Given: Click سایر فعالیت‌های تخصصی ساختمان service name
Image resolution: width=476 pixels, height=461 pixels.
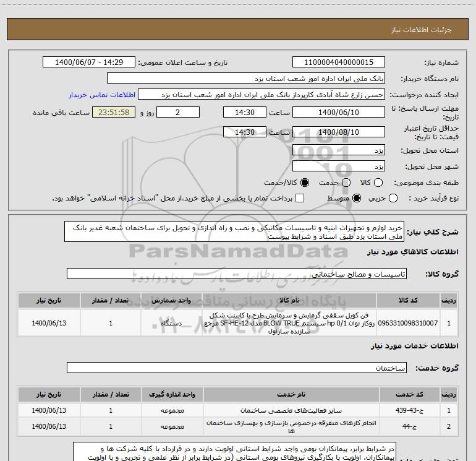Looking at the screenshot, I should [291, 410].
